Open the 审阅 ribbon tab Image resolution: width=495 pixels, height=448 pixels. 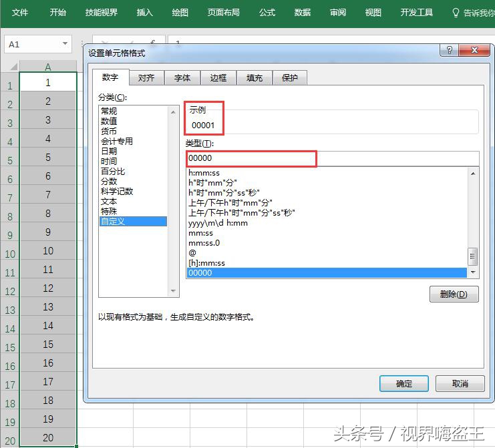(338, 13)
